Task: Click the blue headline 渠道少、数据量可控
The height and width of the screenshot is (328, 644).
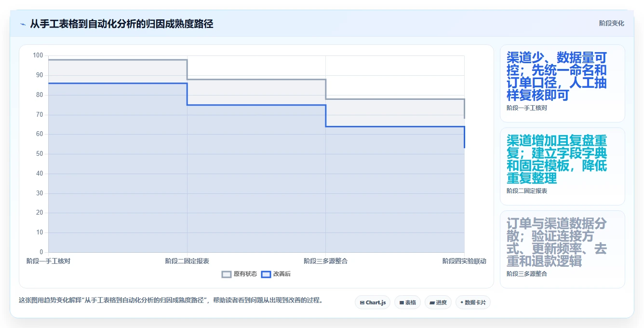Action: (556, 77)
